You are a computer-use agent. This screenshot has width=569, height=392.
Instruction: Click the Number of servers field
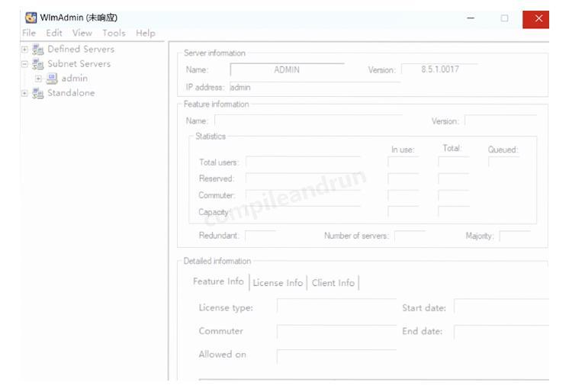pyautogui.click(x=410, y=236)
